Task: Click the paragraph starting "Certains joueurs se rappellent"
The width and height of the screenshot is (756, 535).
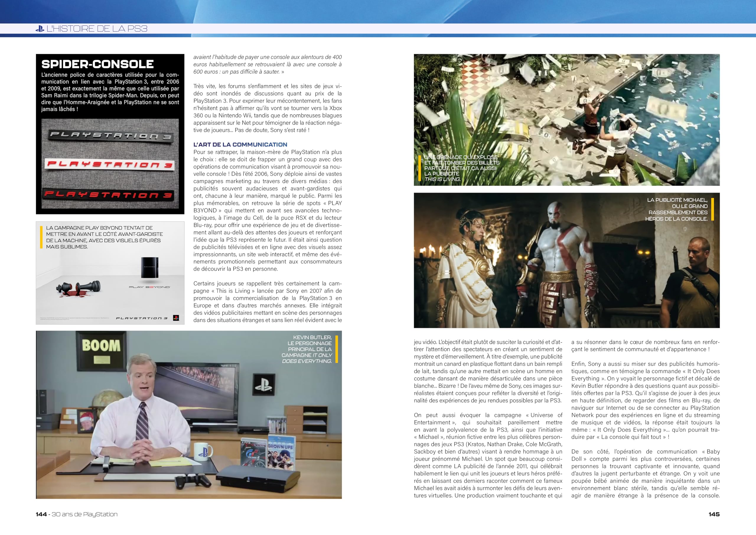Action: coord(267,301)
